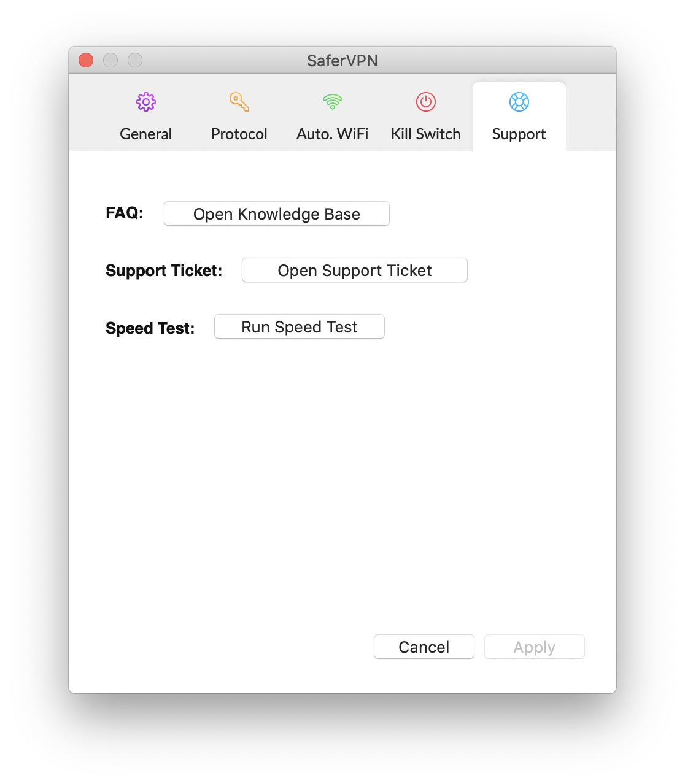685x784 pixels.
Task: Run Speed Test
Action: click(x=300, y=326)
